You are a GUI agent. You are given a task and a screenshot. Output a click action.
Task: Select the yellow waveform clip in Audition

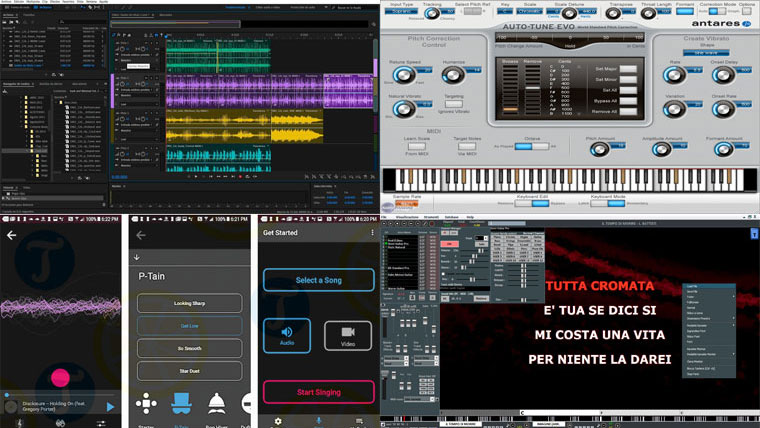point(218,127)
